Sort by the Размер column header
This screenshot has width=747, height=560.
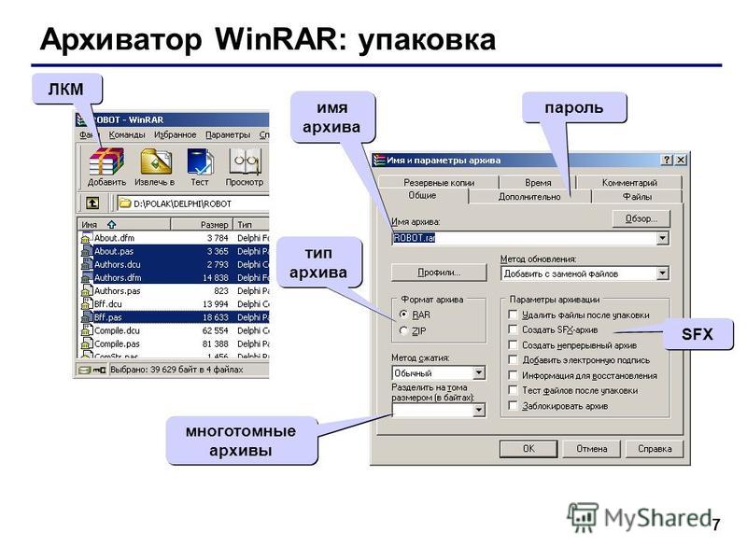point(202,224)
